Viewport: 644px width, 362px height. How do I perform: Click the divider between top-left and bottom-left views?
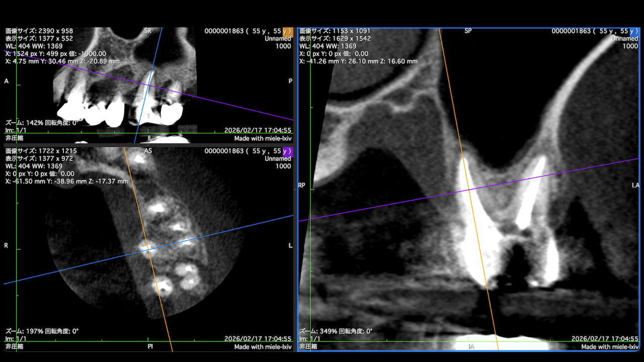[x=148, y=145]
